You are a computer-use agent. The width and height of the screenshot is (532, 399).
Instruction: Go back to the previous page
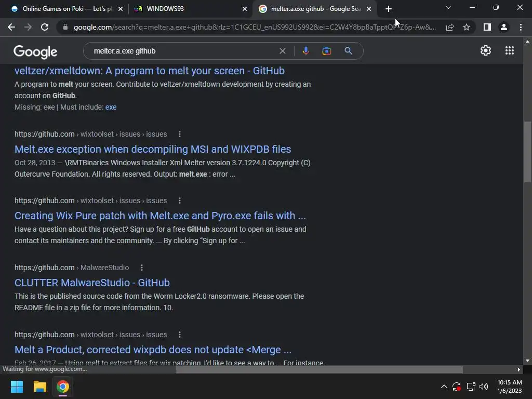pos(11,27)
